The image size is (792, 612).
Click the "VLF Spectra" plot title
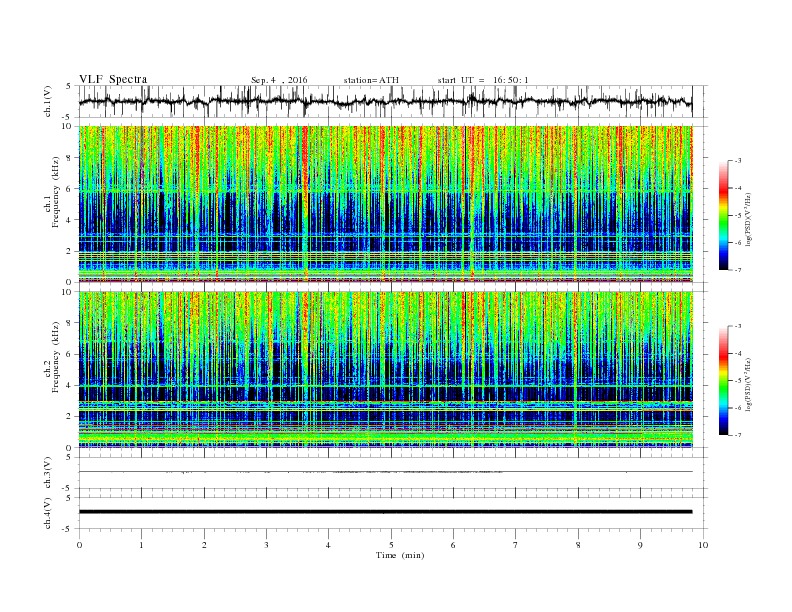click(x=113, y=79)
